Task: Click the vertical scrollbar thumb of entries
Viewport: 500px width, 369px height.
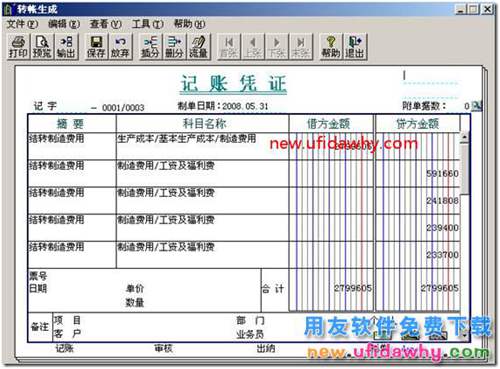Action: [x=465, y=169]
